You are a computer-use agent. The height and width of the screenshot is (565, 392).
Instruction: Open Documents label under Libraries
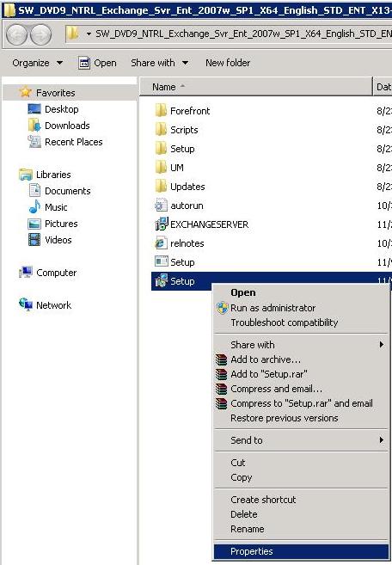[x=67, y=191]
